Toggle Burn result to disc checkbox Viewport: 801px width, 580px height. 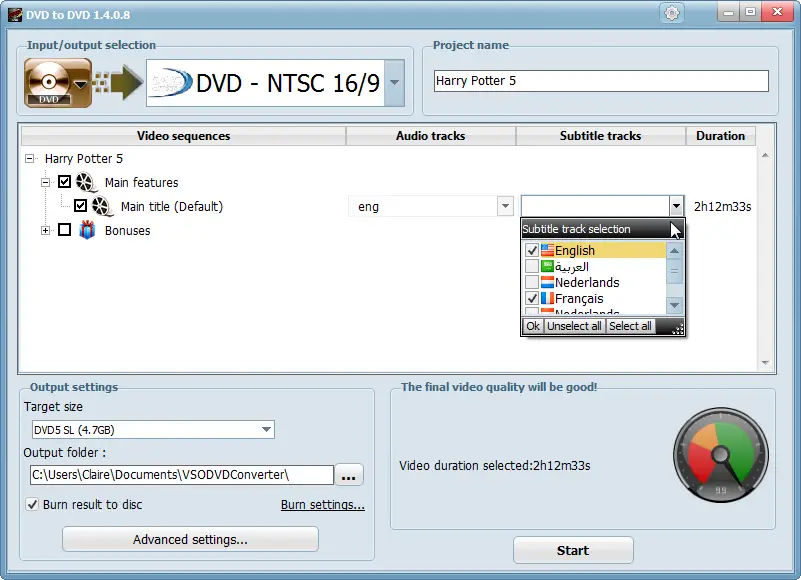click(x=32, y=504)
